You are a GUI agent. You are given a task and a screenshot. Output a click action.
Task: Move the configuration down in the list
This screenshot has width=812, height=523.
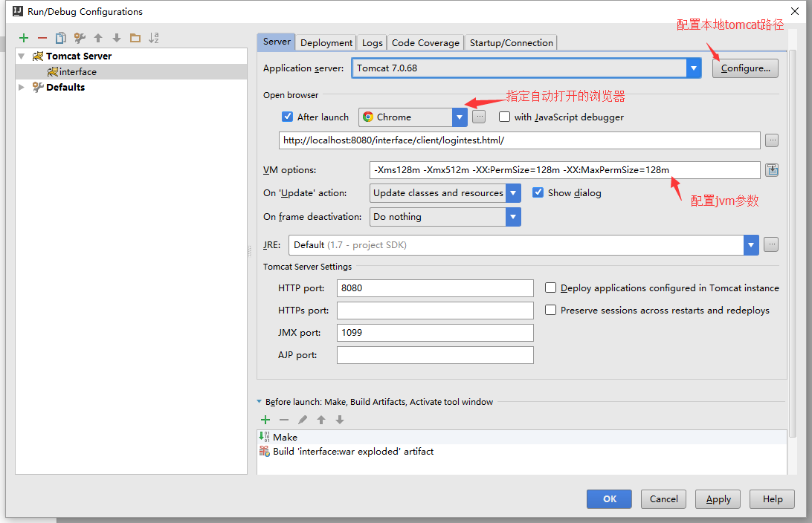coord(117,38)
